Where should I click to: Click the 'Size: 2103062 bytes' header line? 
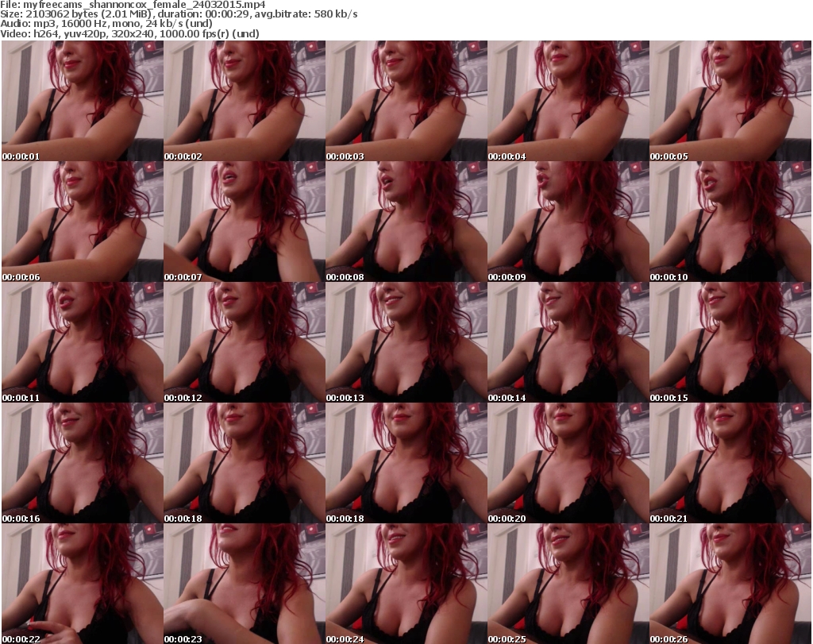179,14
